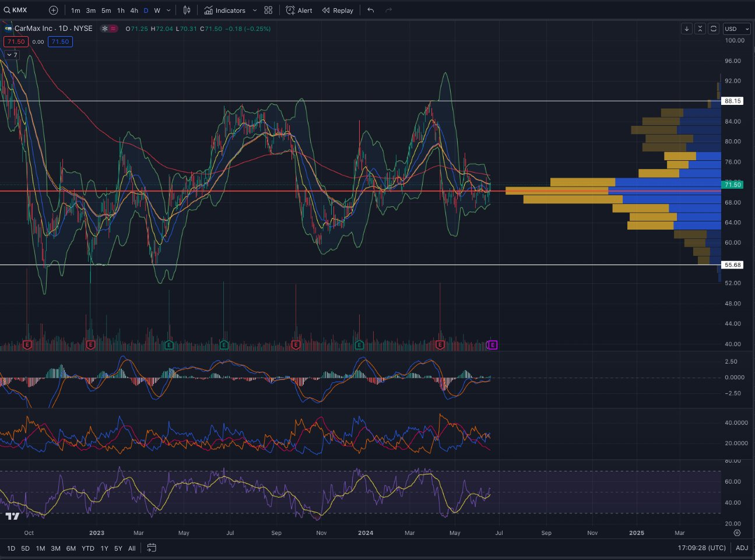This screenshot has height=560, width=755.
Task: Open the time axis settings gear icon
Action: coord(737,533)
